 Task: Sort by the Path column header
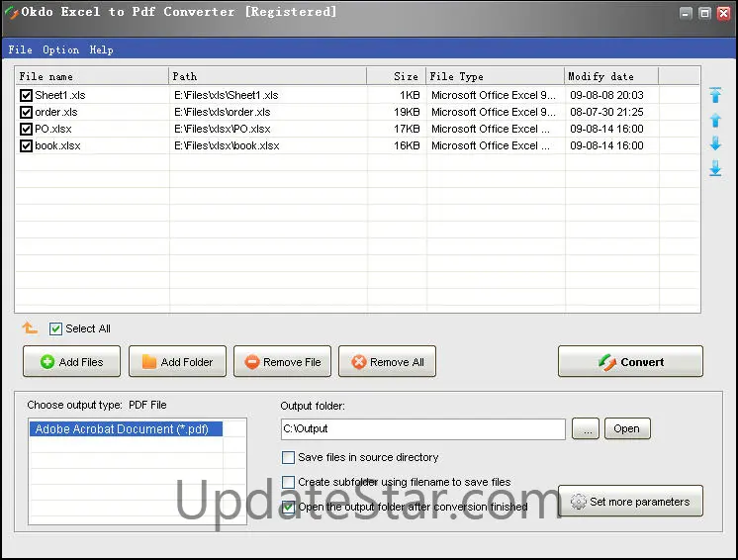(267, 76)
